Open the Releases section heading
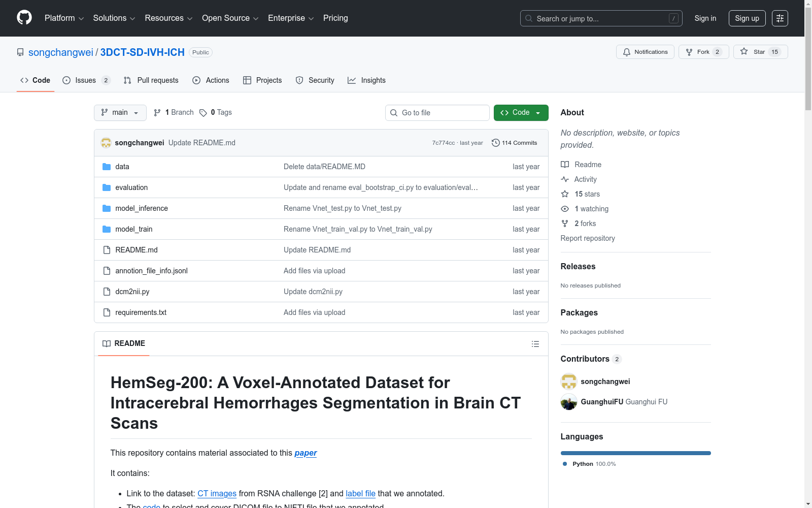The image size is (812, 508). (x=578, y=267)
